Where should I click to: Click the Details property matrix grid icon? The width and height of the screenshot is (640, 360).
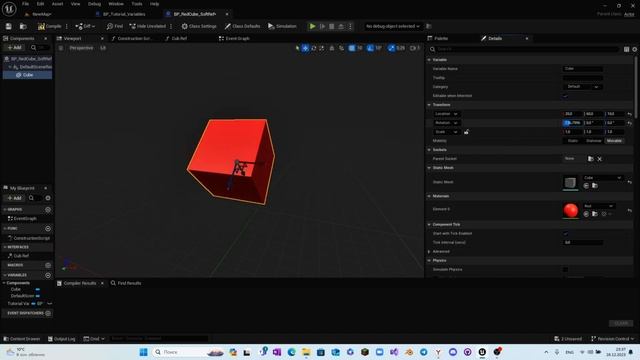(626, 49)
